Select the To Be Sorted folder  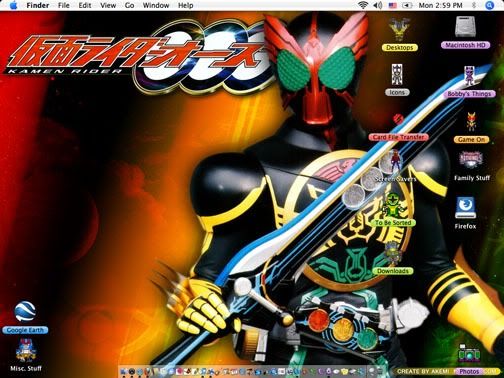[393, 206]
